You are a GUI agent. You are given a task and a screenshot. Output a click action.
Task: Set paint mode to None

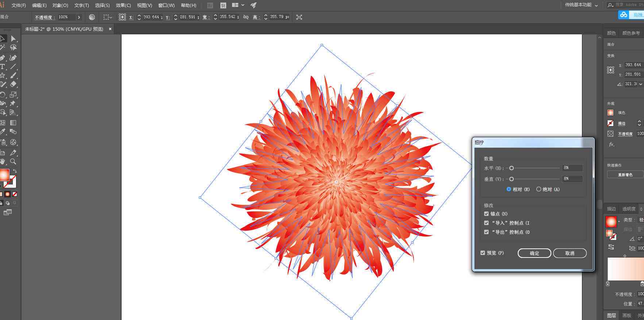point(15,194)
